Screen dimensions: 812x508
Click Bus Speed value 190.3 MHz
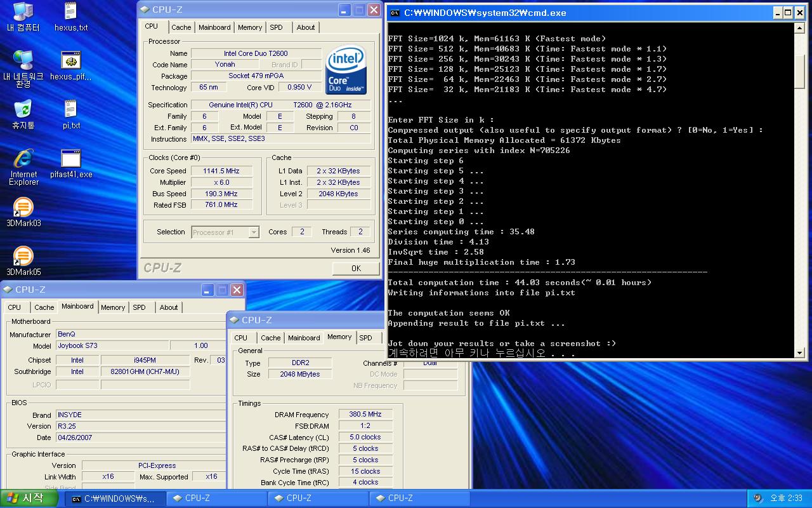[221, 194]
